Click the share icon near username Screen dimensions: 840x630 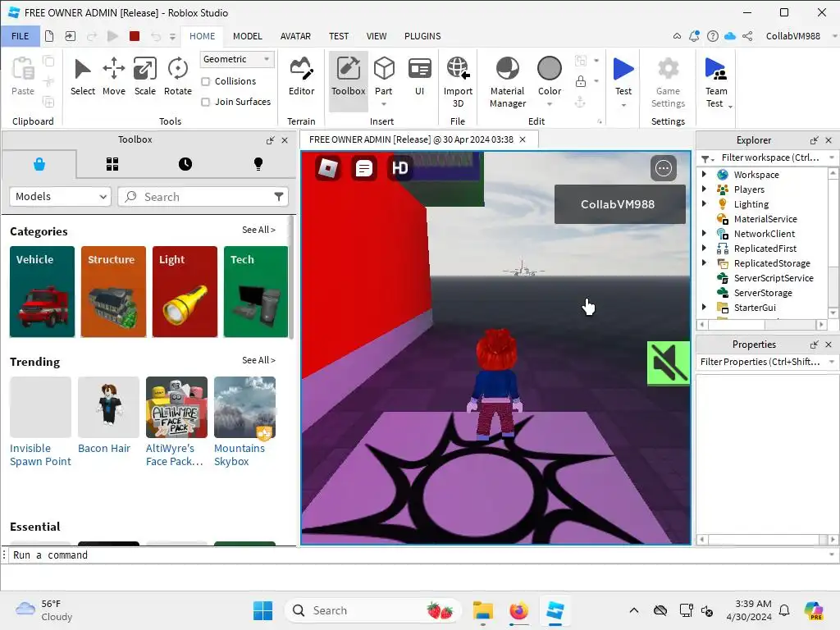pos(748,36)
